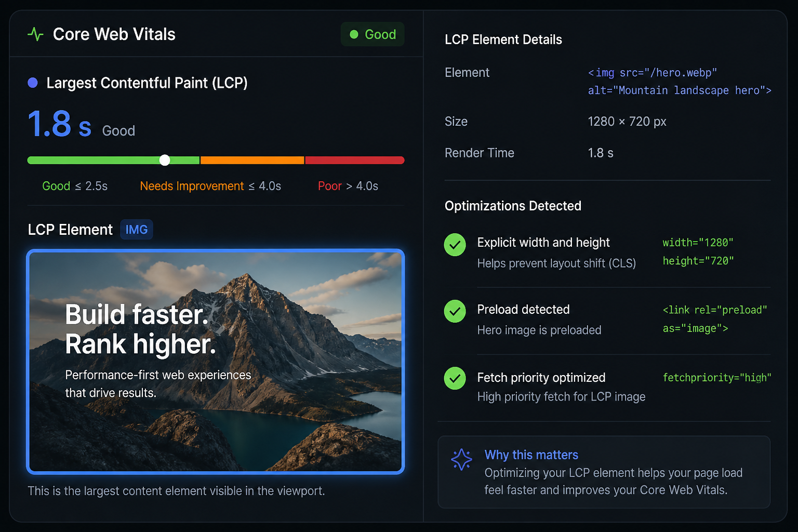798x532 pixels.
Task: Click the Render Time "1.8 s" value
Action: click(601, 153)
